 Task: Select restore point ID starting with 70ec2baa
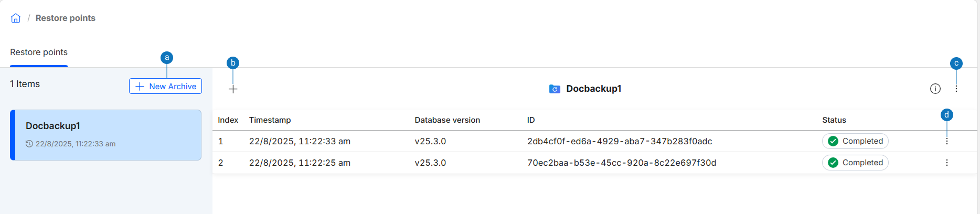point(621,163)
